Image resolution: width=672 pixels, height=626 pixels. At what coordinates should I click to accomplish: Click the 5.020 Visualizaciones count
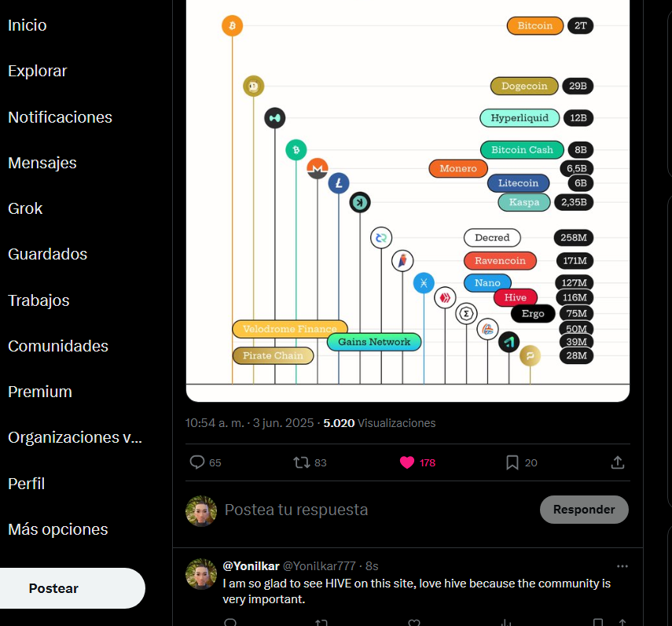tap(380, 423)
